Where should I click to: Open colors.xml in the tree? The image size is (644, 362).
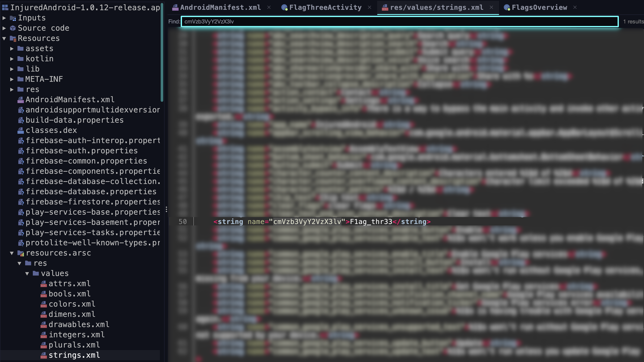72,304
